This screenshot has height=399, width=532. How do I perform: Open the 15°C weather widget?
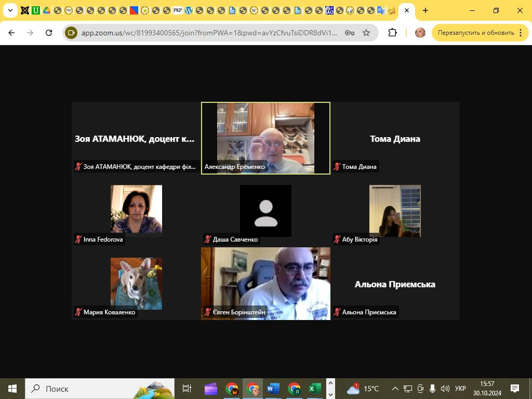click(362, 389)
